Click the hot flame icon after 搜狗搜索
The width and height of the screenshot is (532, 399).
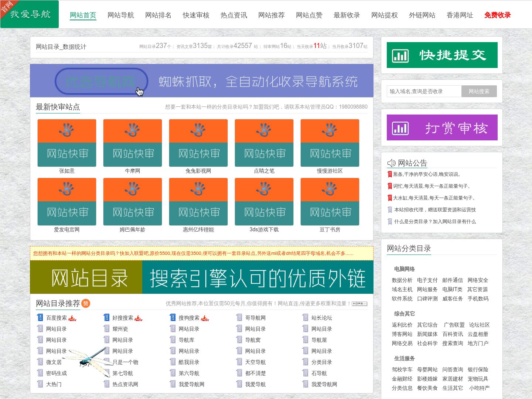click(205, 318)
